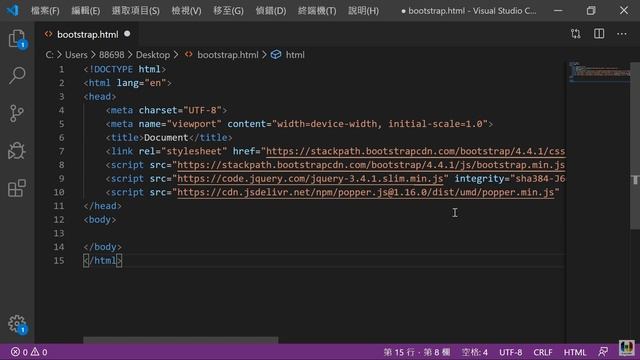The width and height of the screenshot is (640, 360).
Task: Open the 說明(H) menu
Action: coord(364,11)
